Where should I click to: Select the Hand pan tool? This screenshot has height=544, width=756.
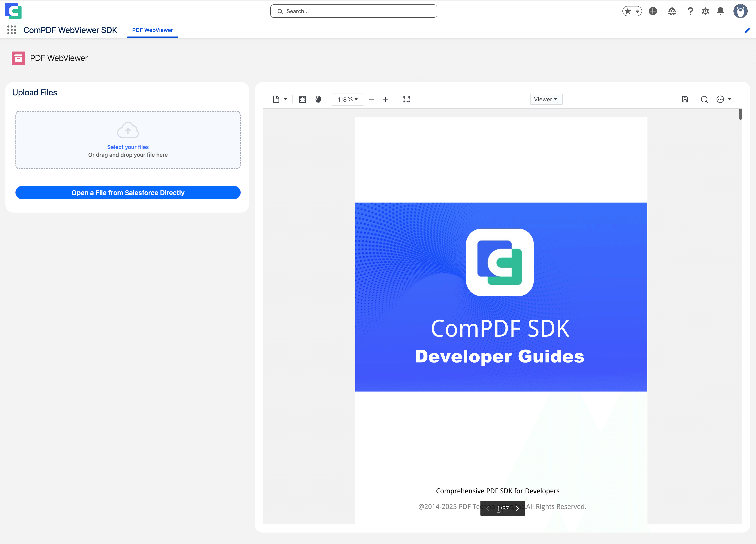[318, 99]
